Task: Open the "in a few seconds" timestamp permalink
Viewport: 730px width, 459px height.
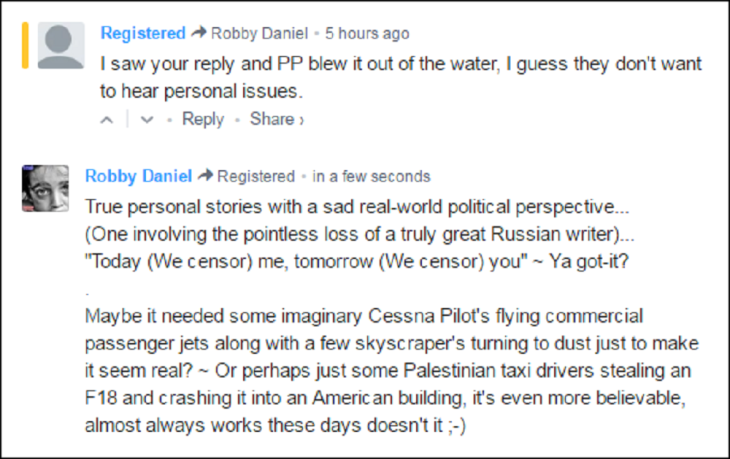Action: tap(371, 176)
